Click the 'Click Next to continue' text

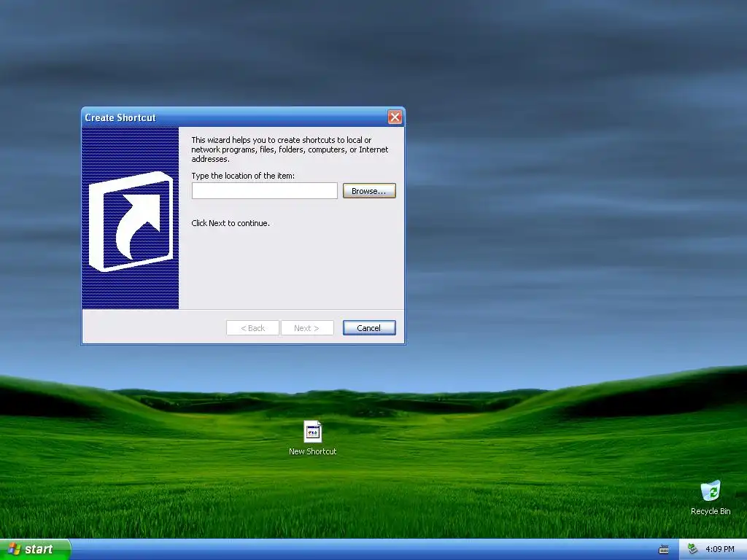point(231,223)
